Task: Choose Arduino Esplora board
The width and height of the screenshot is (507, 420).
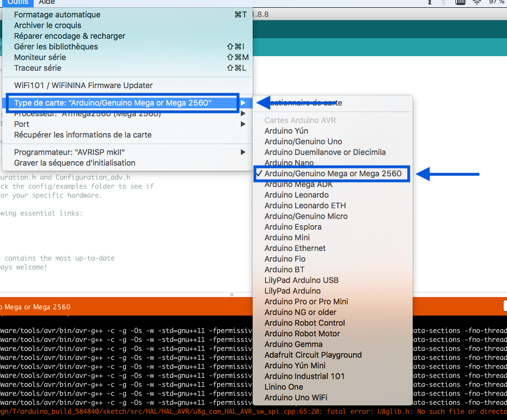Action: click(x=333, y=227)
